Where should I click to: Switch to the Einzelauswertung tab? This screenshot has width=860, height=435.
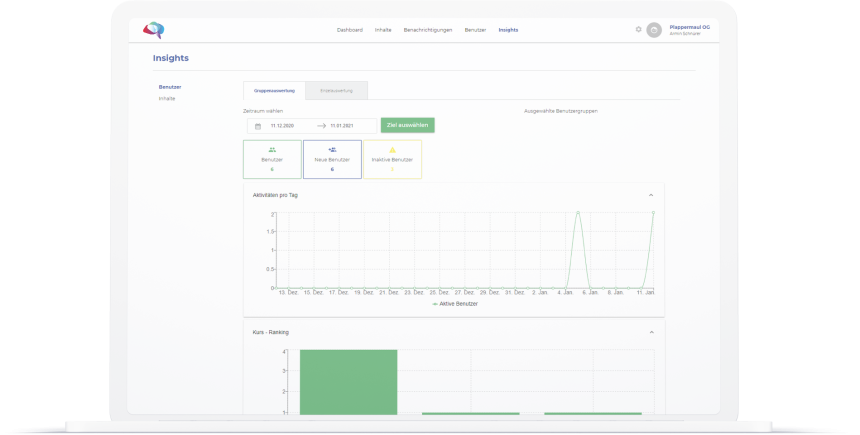pos(336,91)
